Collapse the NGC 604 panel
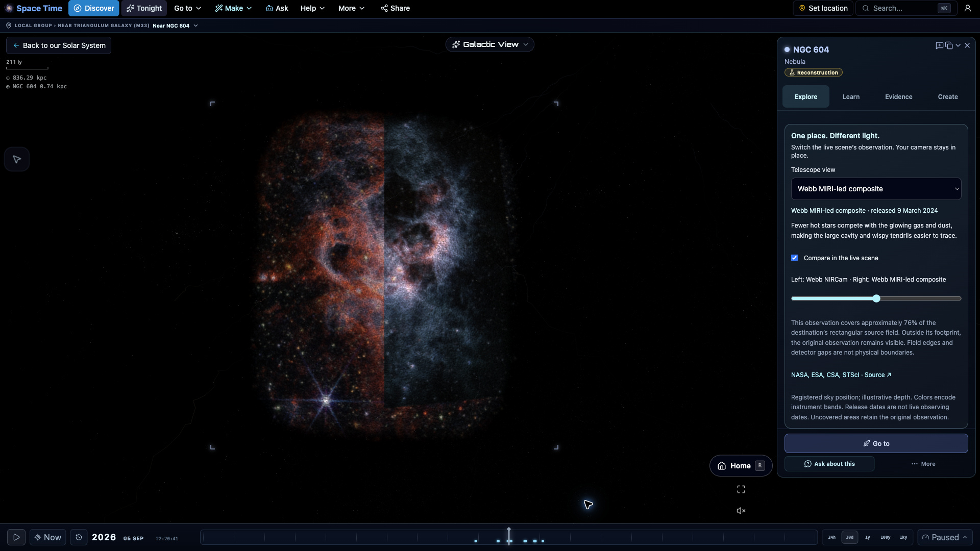980x551 pixels. [x=958, y=45]
